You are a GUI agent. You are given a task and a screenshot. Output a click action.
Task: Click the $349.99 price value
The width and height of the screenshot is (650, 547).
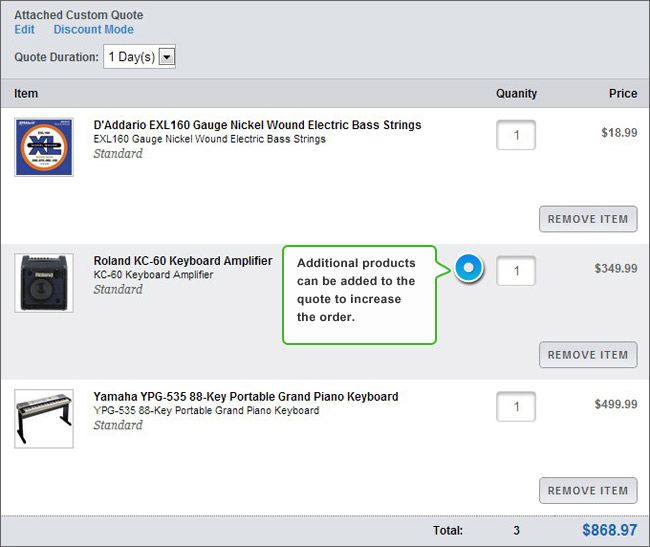[616, 268]
